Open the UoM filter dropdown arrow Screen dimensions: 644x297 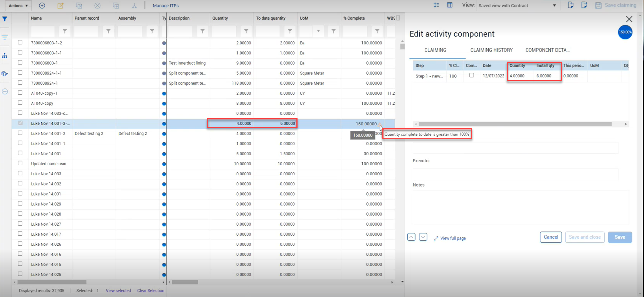[x=318, y=31]
